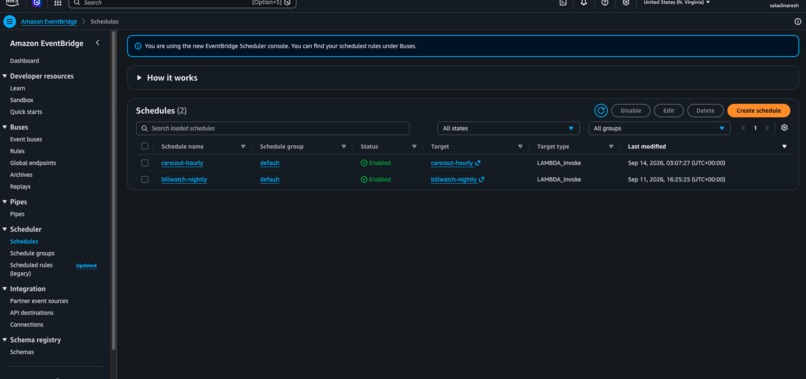Image resolution: width=806 pixels, height=379 pixels.
Task: Open Sandbox in the sidebar
Action: 22,100
